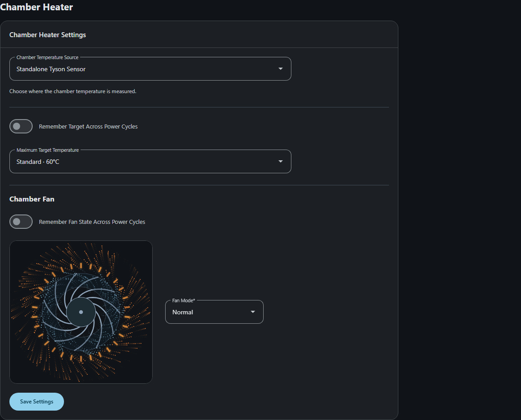Viewport: 521px width, 420px height.
Task: Click the Chamber Fan section heading
Action: (x=32, y=199)
